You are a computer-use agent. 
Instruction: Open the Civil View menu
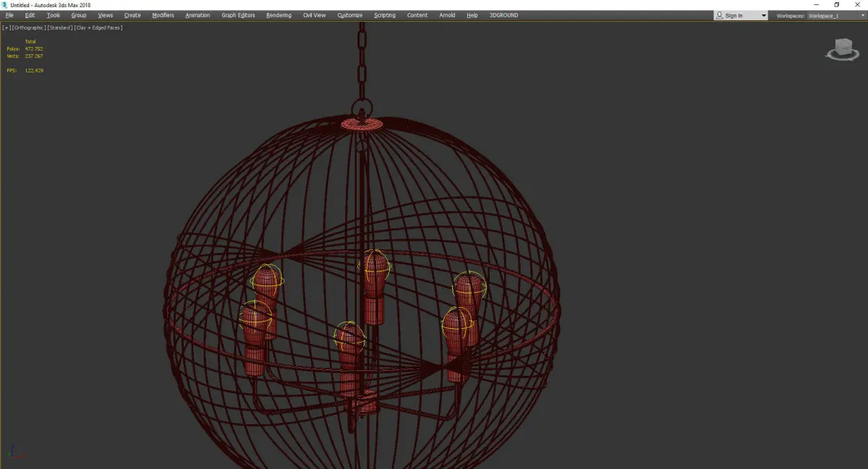pyautogui.click(x=315, y=15)
